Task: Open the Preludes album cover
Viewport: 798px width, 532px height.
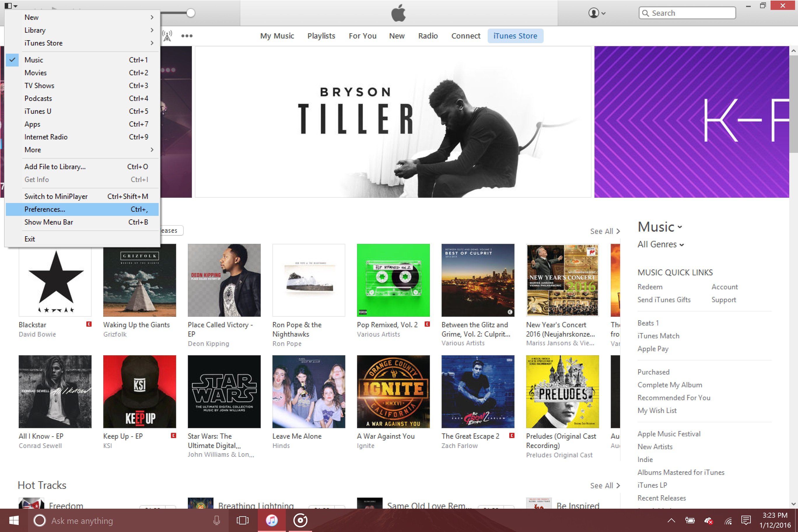Action: pyautogui.click(x=562, y=391)
